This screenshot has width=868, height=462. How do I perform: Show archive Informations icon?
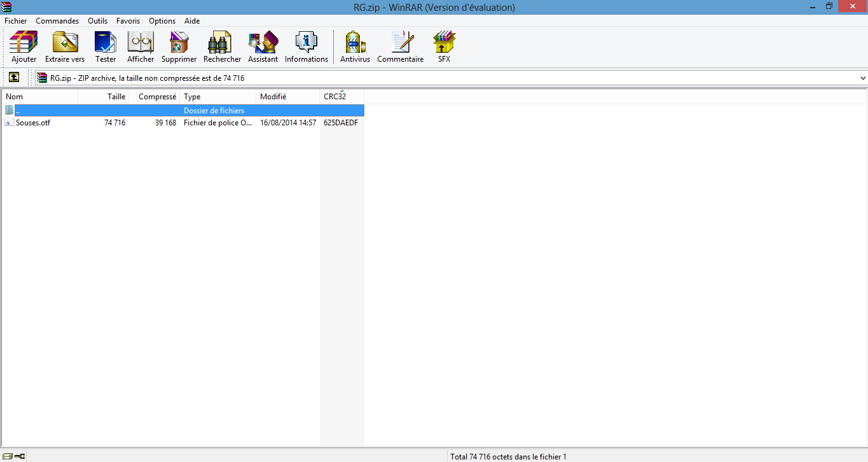(307, 43)
